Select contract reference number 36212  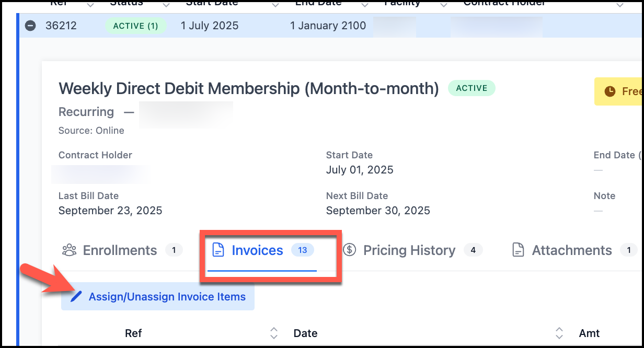coord(61,26)
